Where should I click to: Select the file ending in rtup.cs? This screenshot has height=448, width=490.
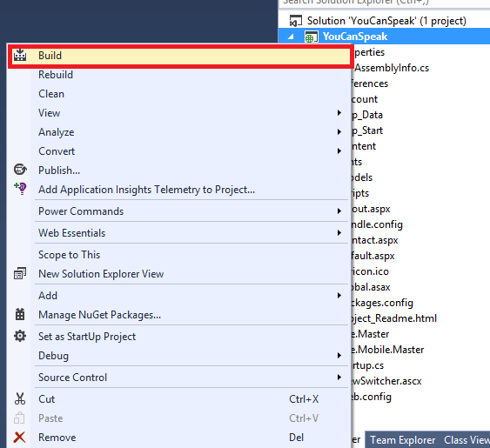click(368, 365)
